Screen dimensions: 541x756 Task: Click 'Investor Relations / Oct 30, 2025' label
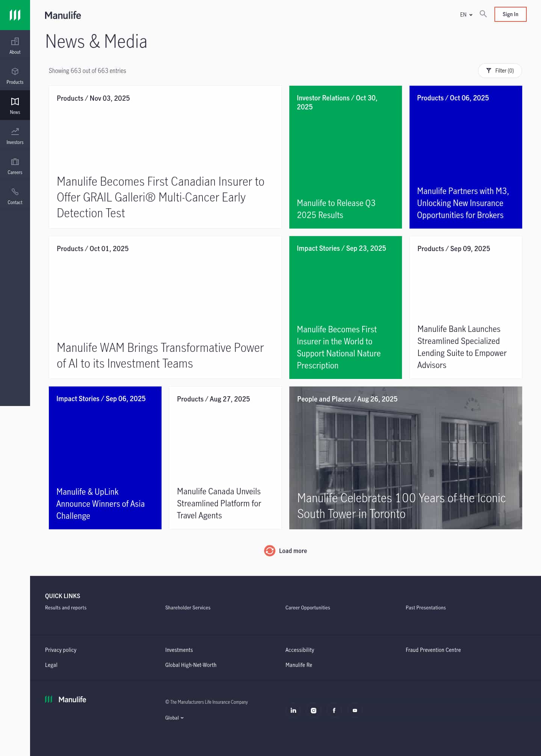pyautogui.click(x=337, y=102)
